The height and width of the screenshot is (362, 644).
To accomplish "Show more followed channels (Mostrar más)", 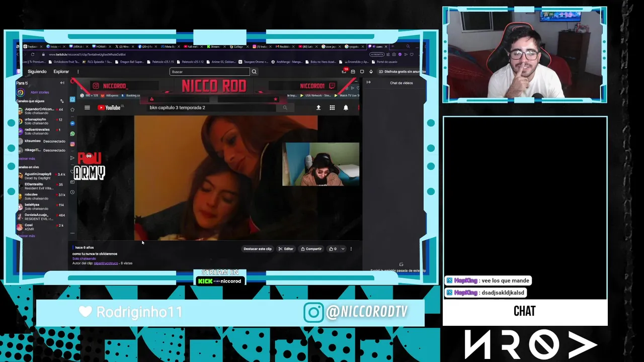I will pyautogui.click(x=26, y=158).
